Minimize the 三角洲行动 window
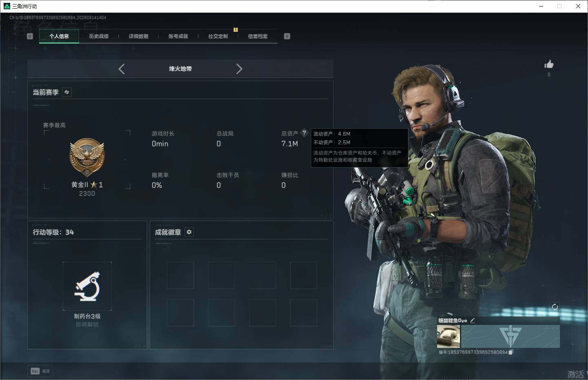Image resolution: width=588 pixels, height=380 pixels. tap(541, 6)
